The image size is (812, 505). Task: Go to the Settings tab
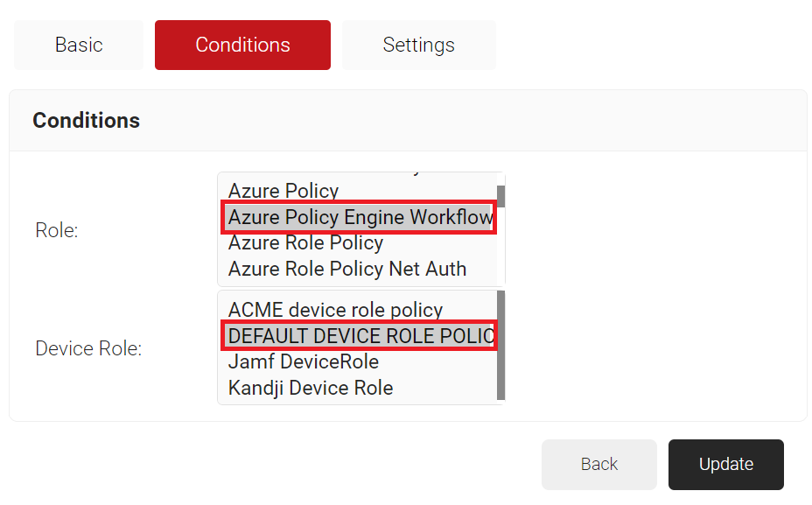point(418,45)
